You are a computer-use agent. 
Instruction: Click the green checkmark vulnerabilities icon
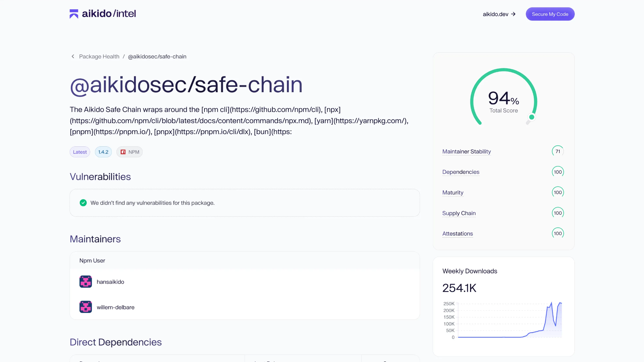pyautogui.click(x=83, y=203)
